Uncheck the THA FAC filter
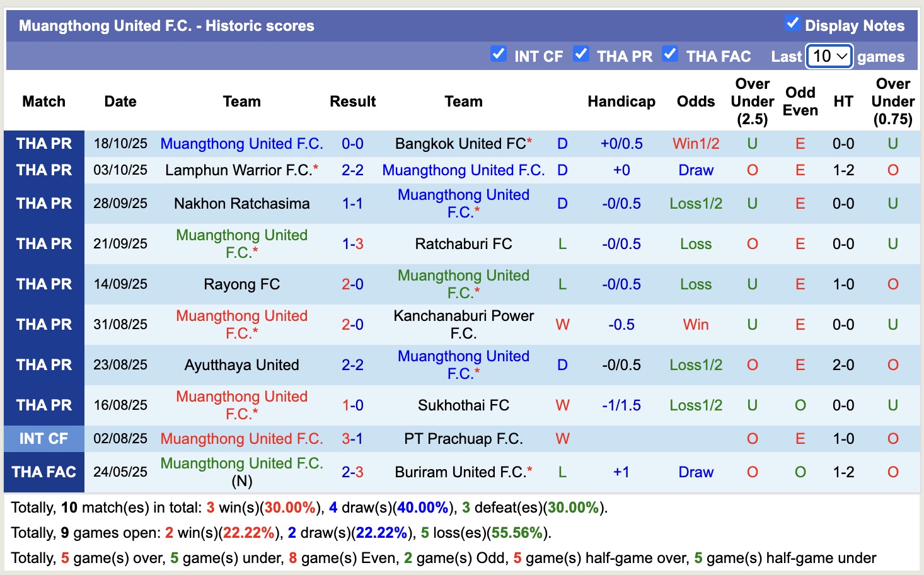The height and width of the screenshot is (575, 924). (670, 54)
